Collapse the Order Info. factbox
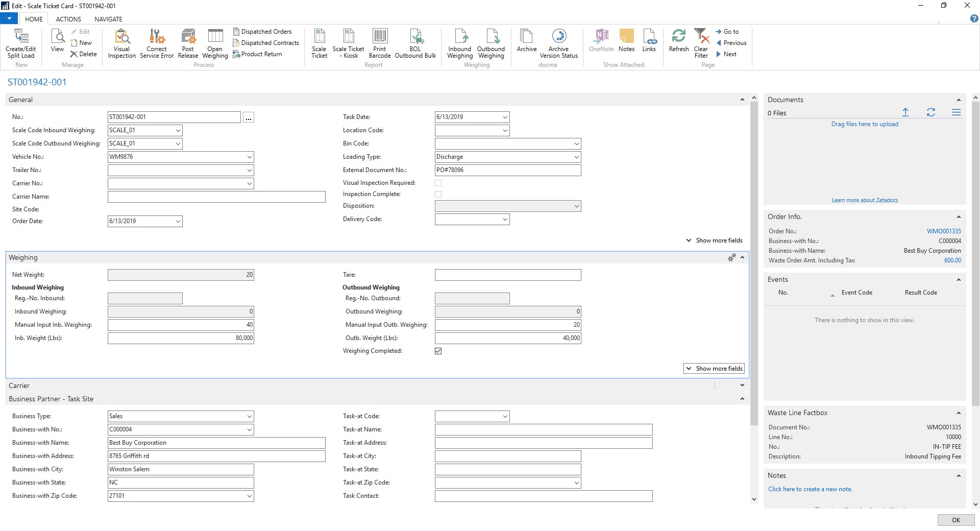 959,217
